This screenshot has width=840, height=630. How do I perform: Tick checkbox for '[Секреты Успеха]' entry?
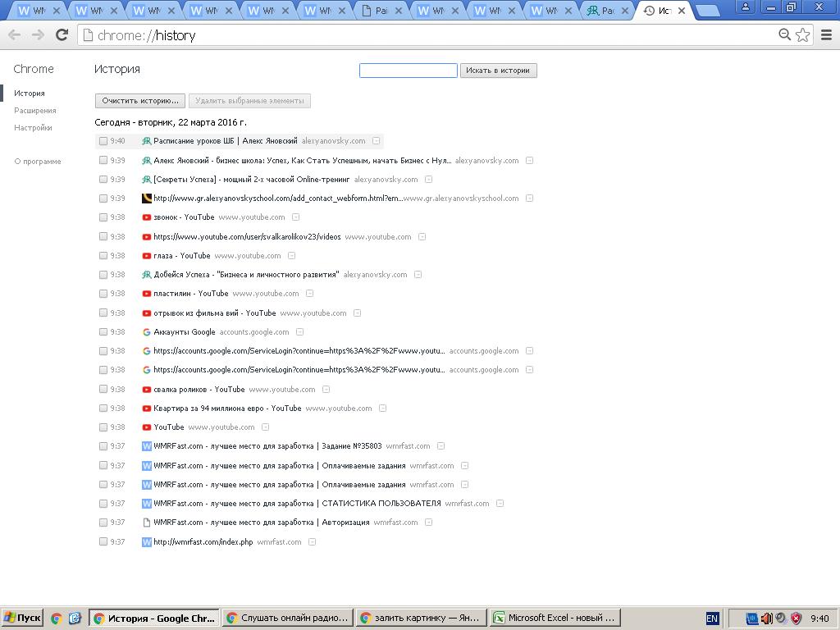point(103,180)
